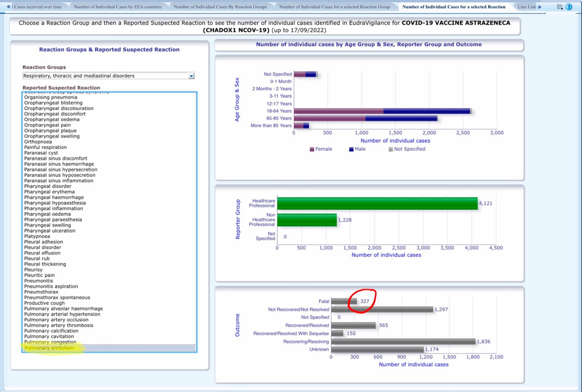Open the page options menu icon

click(560, 7)
